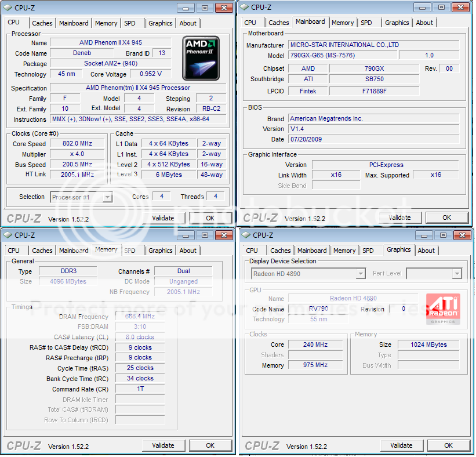
Task: Click OK in the Mainboard window
Action: [446, 217]
